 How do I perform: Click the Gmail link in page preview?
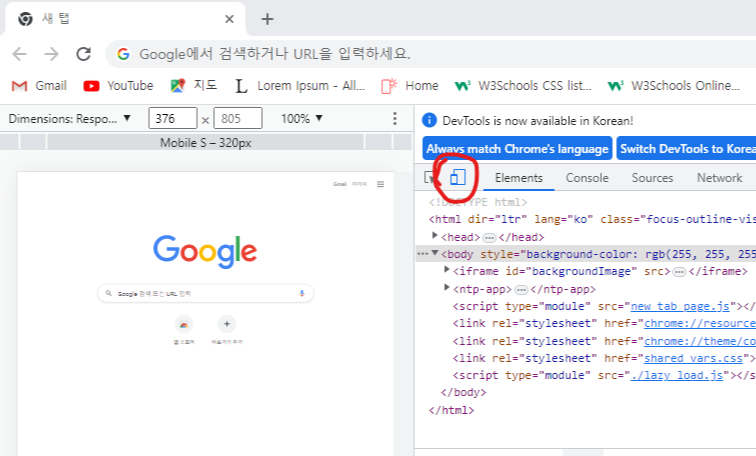[x=339, y=184]
